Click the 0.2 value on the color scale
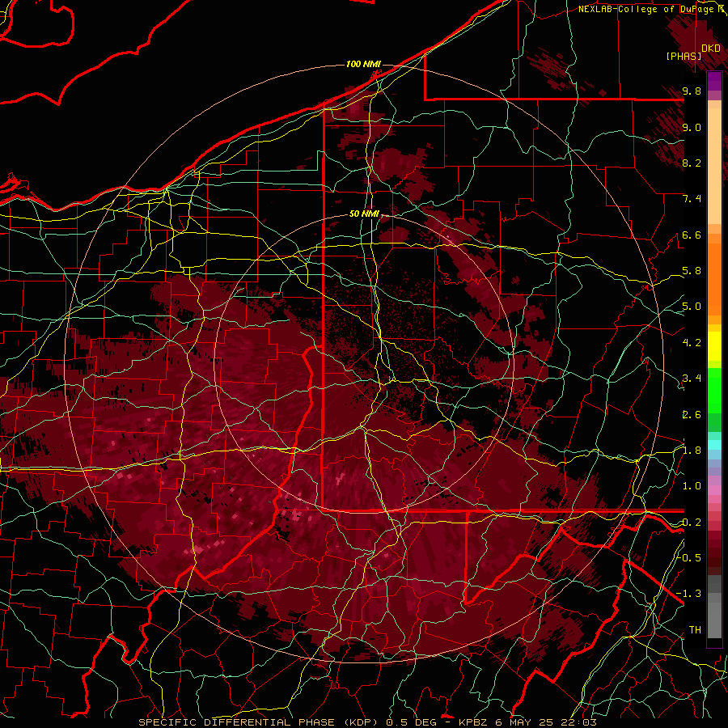The height and width of the screenshot is (728, 728). pyautogui.click(x=692, y=523)
